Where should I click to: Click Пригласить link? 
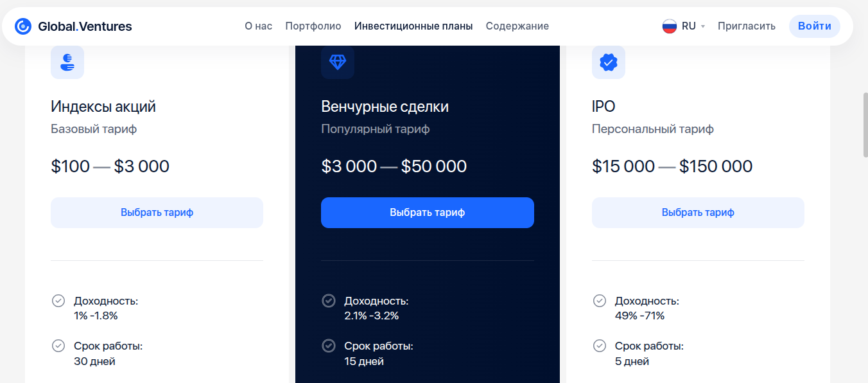coord(746,26)
